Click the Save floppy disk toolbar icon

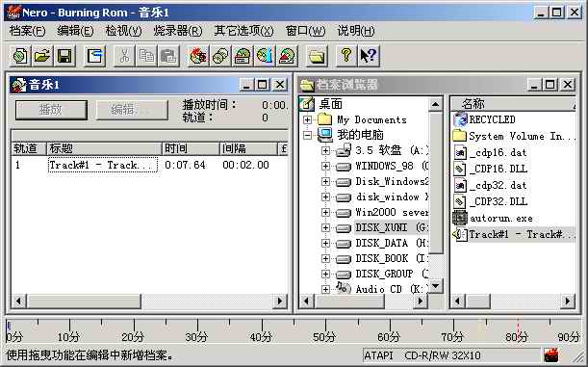pos(64,56)
